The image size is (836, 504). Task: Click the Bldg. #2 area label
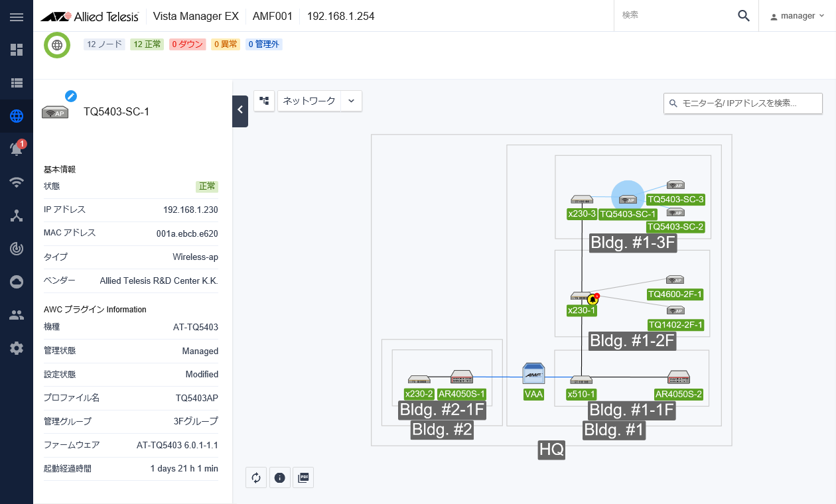443,429
